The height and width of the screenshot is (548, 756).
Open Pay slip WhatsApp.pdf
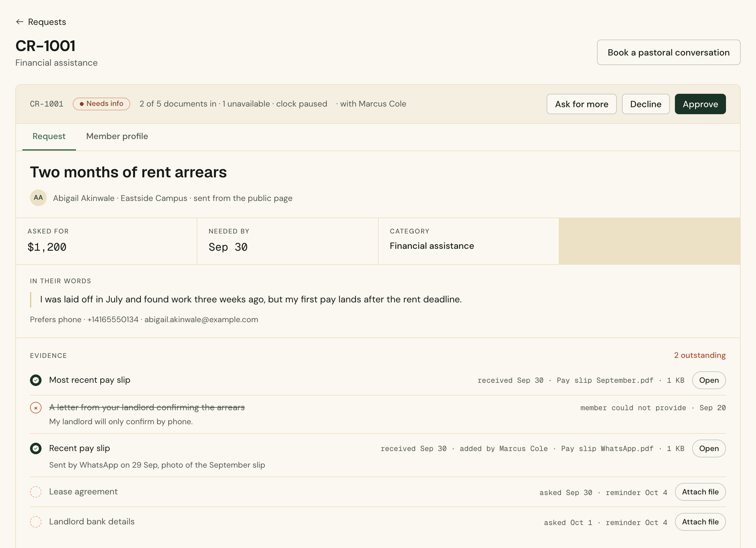pyautogui.click(x=709, y=448)
